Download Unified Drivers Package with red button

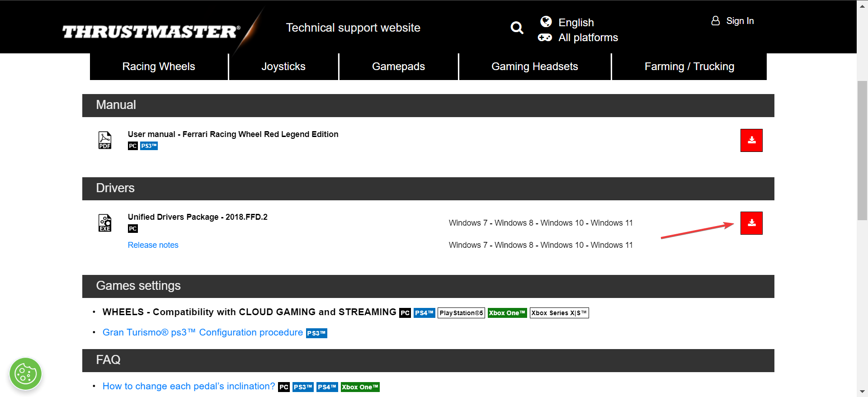tap(751, 223)
